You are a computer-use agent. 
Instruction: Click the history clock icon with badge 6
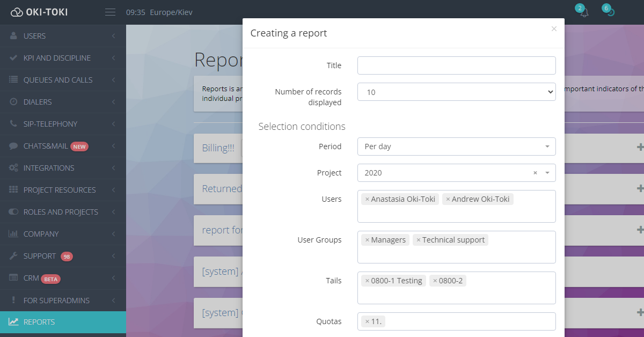[610, 12]
